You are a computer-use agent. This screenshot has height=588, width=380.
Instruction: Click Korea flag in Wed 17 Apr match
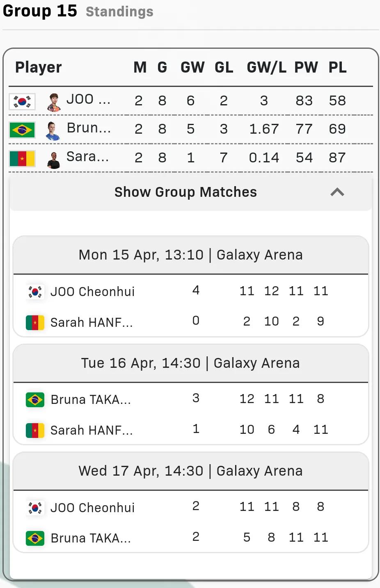click(35, 508)
